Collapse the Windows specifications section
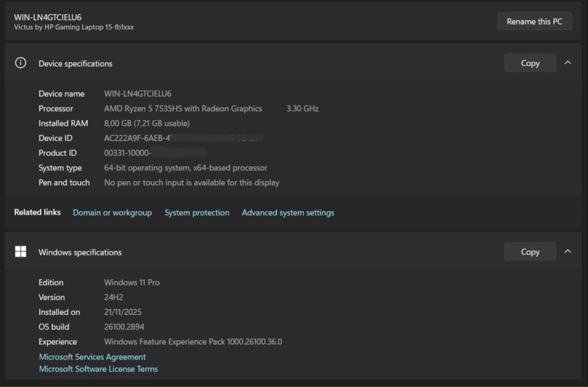This screenshot has height=387, width=588. (x=568, y=251)
